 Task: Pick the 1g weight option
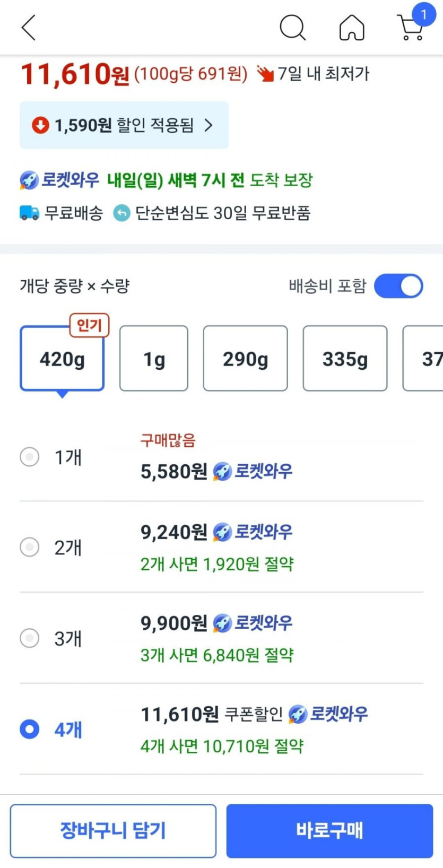coord(154,359)
